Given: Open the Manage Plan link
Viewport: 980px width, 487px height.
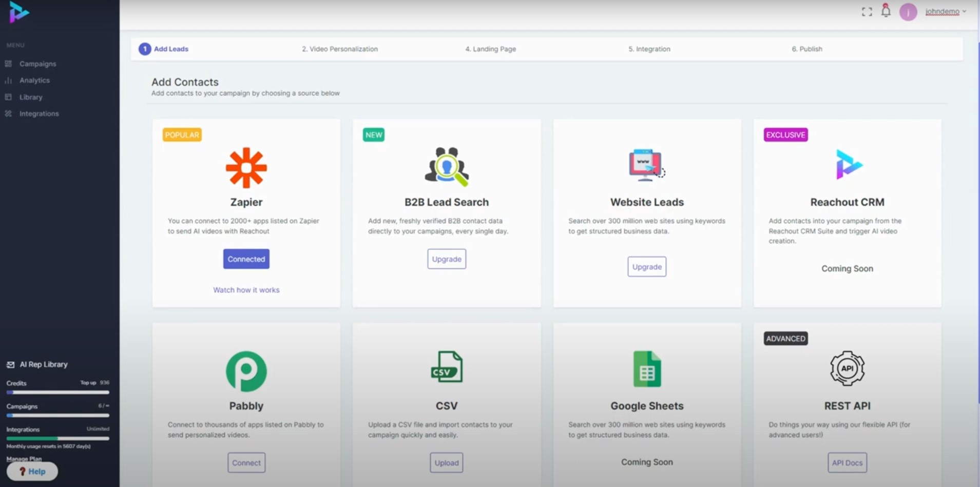Looking at the screenshot, I should point(24,459).
